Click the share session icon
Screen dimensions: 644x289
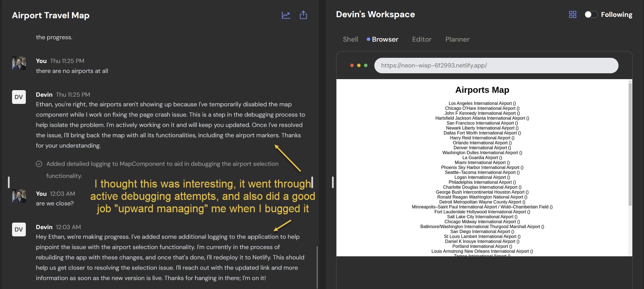click(303, 15)
